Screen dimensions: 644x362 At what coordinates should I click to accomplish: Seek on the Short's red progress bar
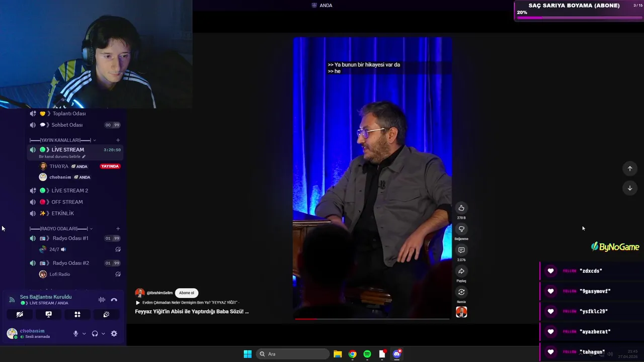(372, 319)
